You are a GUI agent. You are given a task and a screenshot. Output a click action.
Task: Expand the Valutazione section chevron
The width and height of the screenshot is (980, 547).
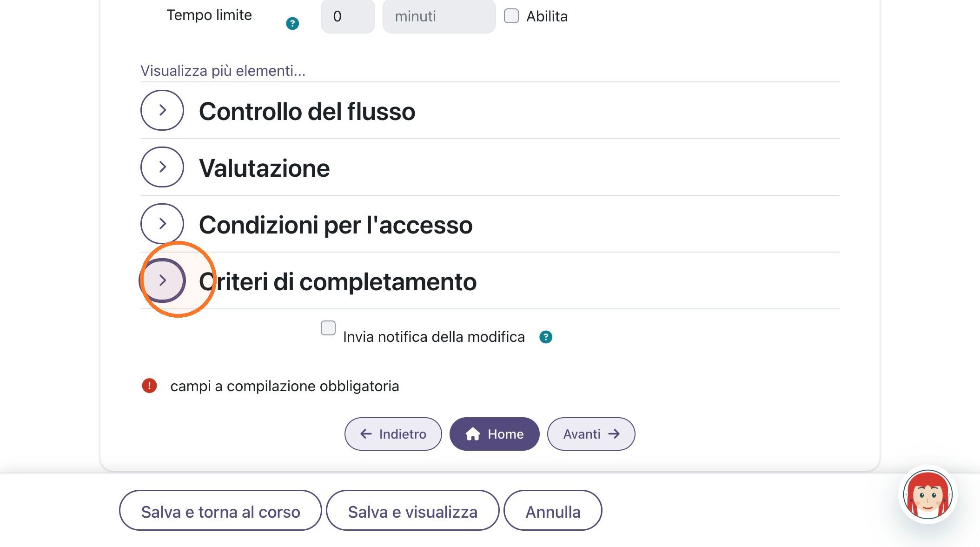coord(162,167)
